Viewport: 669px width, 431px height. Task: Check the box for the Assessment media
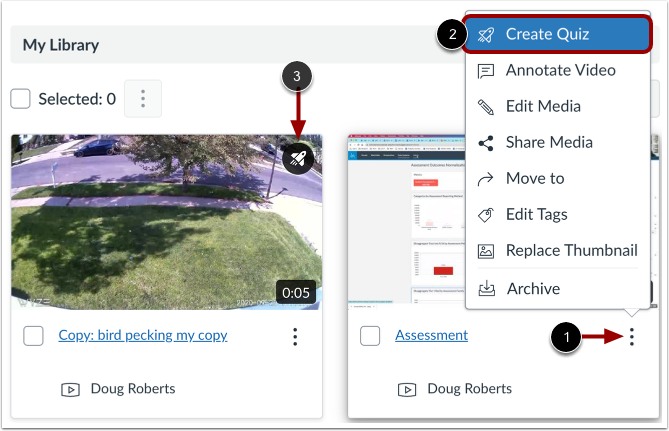pos(370,336)
